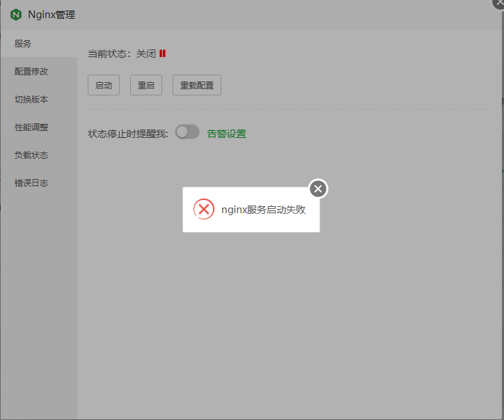Screen dimensions: 504x420
Task: Open 错误日志 tab
Action: click(39, 183)
